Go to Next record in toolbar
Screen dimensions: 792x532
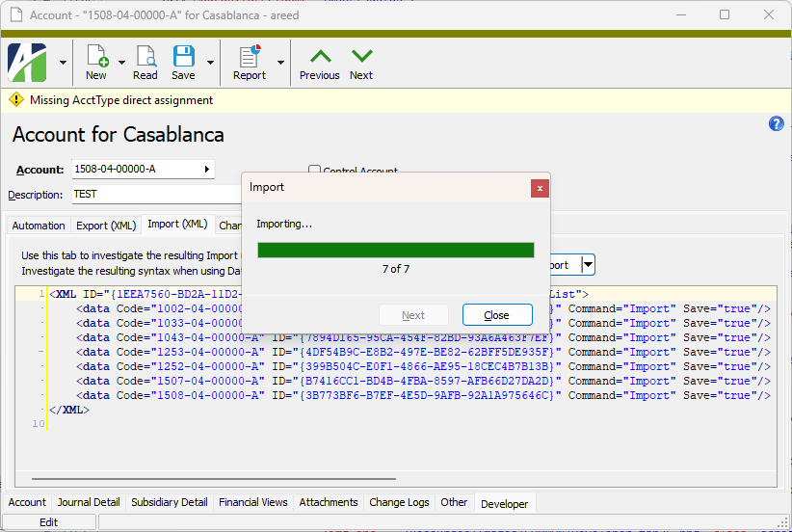pyautogui.click(x=361, y=63)
